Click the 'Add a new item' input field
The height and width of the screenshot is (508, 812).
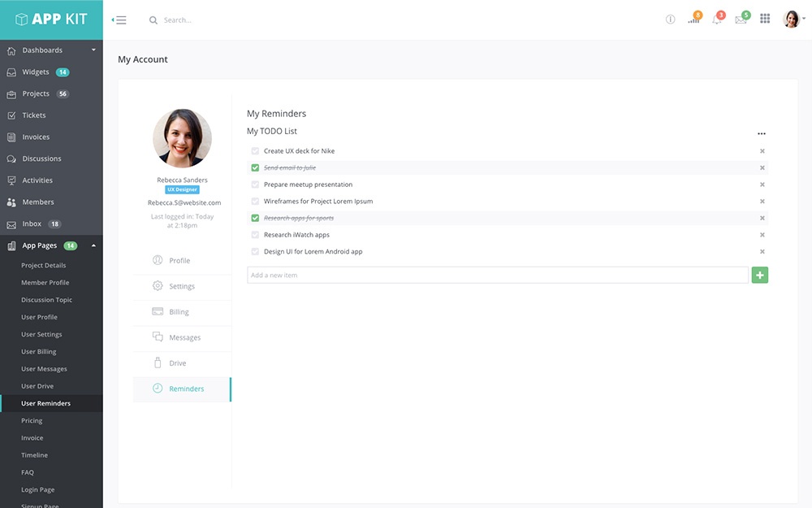pos(497,276)
